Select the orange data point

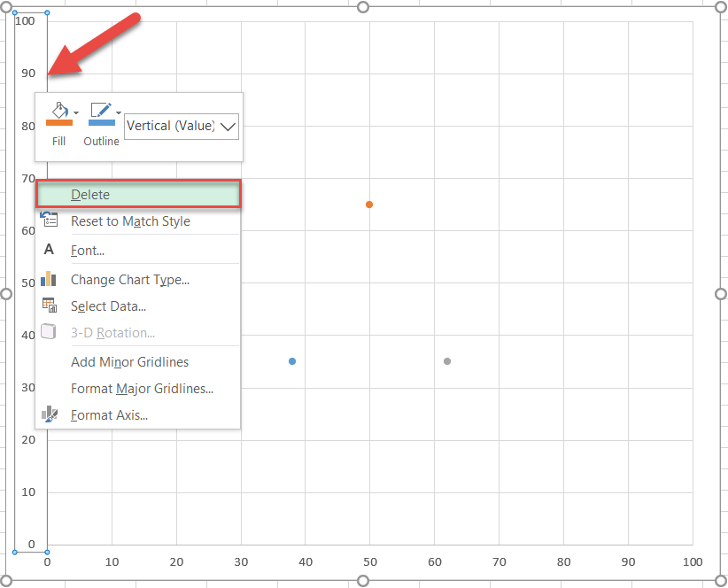369,205
